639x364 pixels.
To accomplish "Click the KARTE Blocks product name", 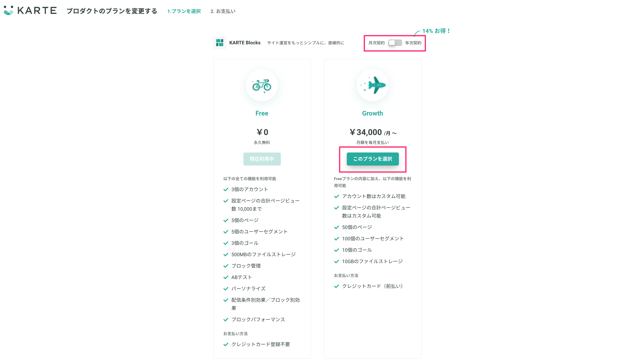I will pyautogui.click(x=245, y=43).
